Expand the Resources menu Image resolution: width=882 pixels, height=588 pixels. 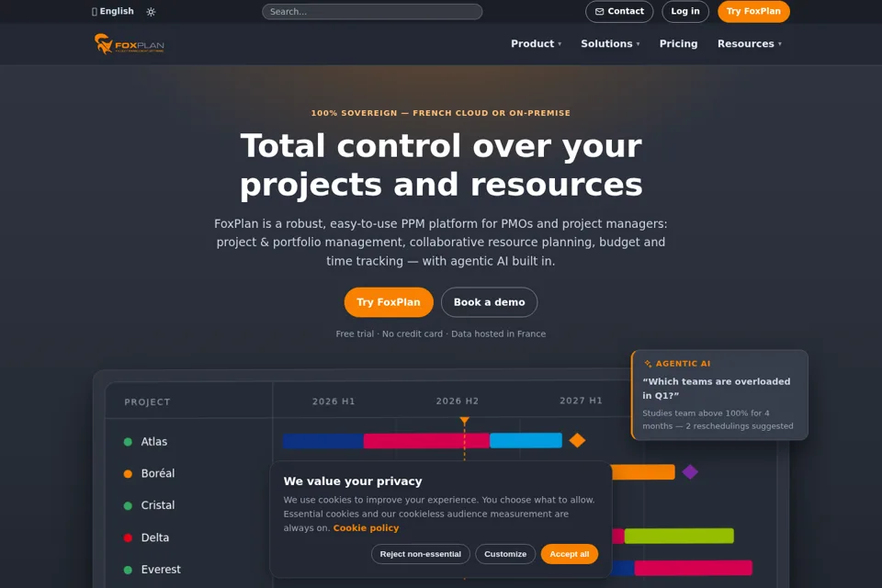click(x=750, y=44)
